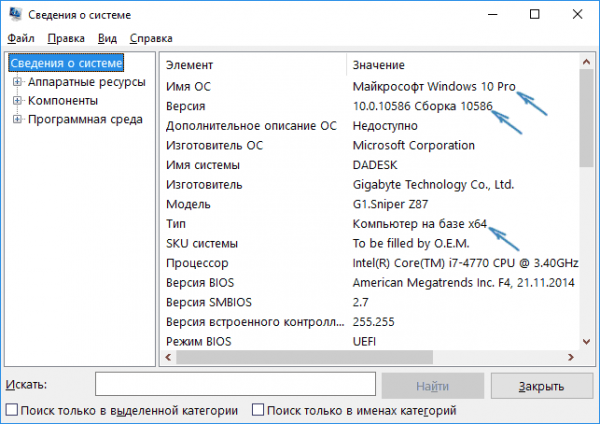
Task: Select the value 255.255
Action: point(373,322)
